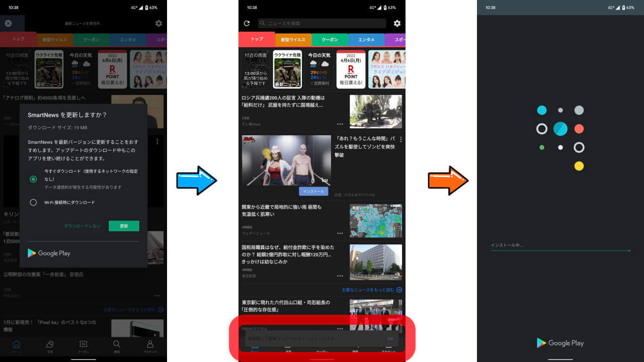The image size is (644, 362).
Task: Tap the refresh icon beside the search bar
Action: click(247, 23)
